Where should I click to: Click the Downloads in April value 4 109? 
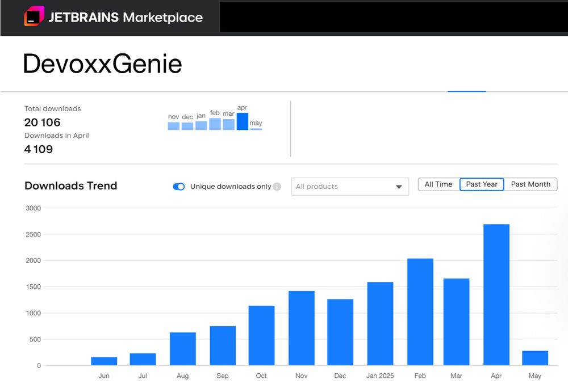click(x=39, y=149)
